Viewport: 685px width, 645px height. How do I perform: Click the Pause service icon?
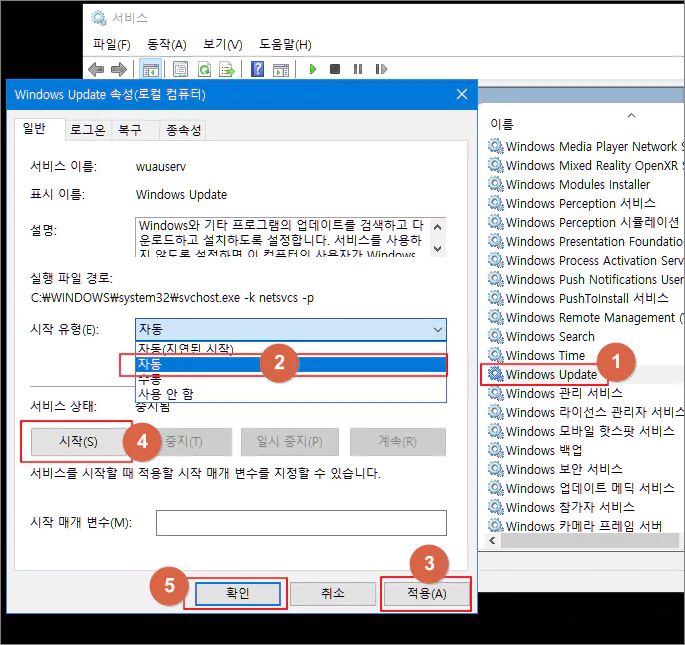coord(358,69)
